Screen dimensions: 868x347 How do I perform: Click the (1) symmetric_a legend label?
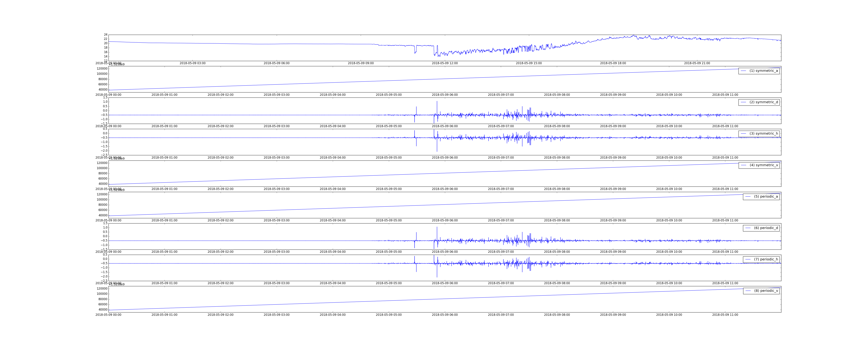point(763,71)
